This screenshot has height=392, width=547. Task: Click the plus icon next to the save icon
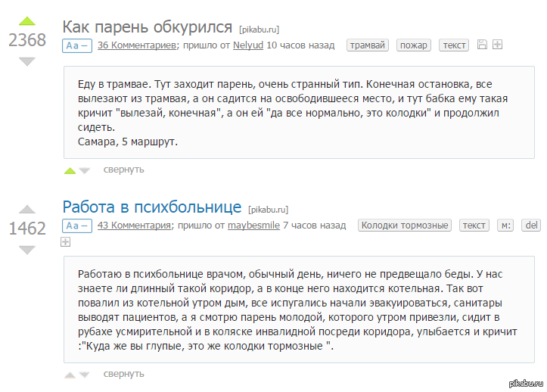coord(497,45)
